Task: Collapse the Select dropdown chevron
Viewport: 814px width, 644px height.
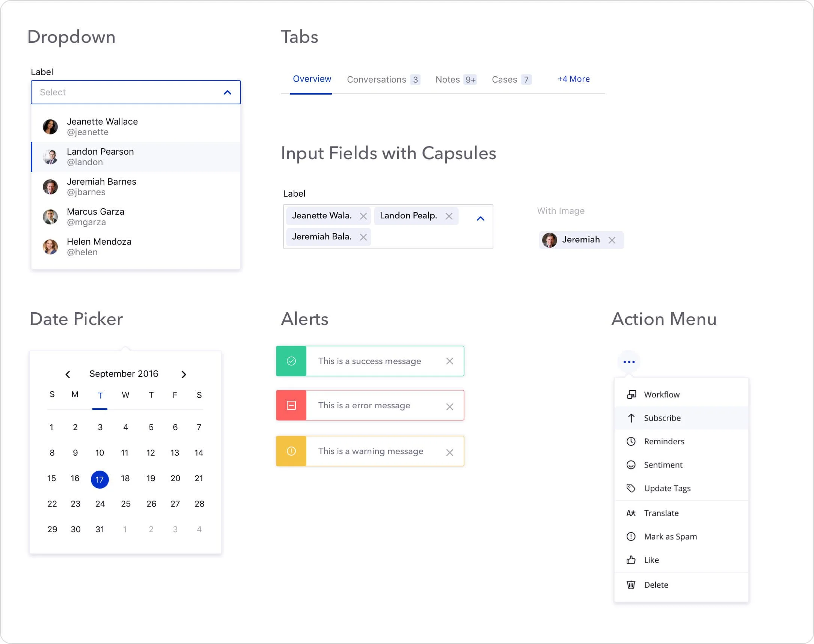Action: tap(228, 92)
